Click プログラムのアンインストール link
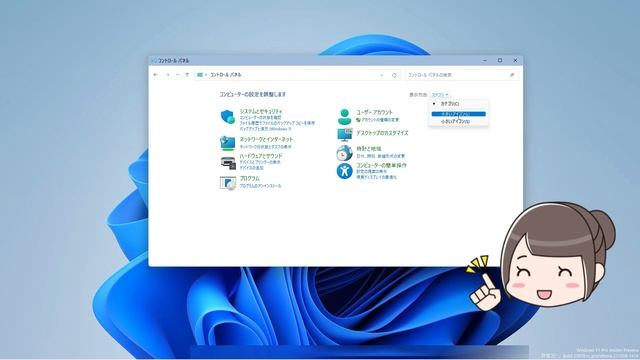This screenshot has height=360, width=640. pyautogui.click(x=260, y=186)
